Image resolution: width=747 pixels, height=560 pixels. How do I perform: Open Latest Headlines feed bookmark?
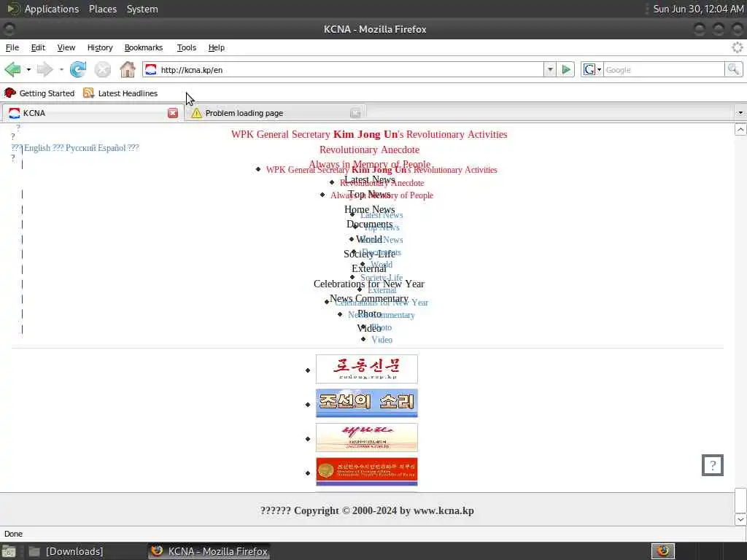(120, 93)
